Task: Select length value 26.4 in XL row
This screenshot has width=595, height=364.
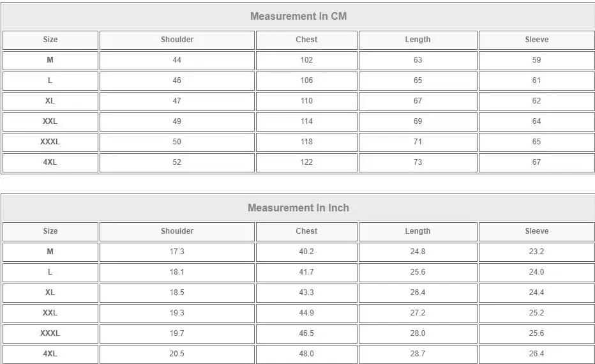Action: tap(418, 293)
